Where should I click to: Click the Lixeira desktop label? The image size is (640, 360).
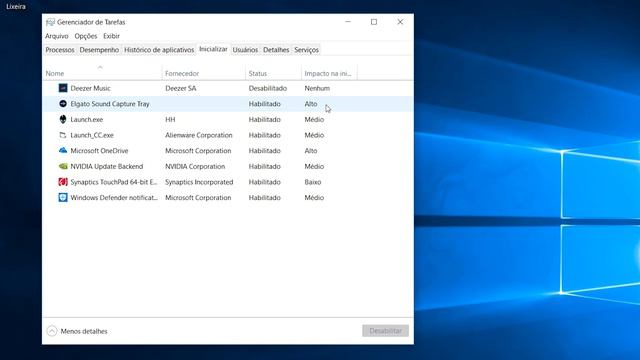[x=16, y=7]
